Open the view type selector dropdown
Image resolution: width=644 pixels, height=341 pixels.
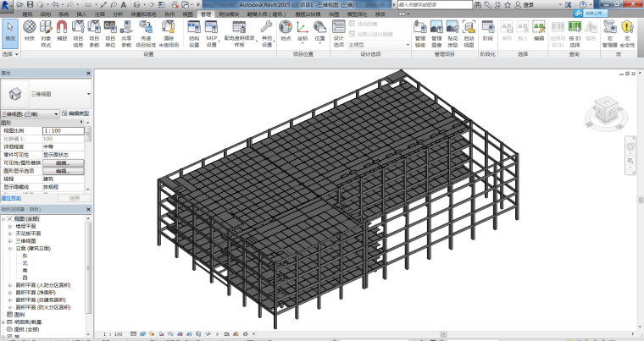[56, 113]
